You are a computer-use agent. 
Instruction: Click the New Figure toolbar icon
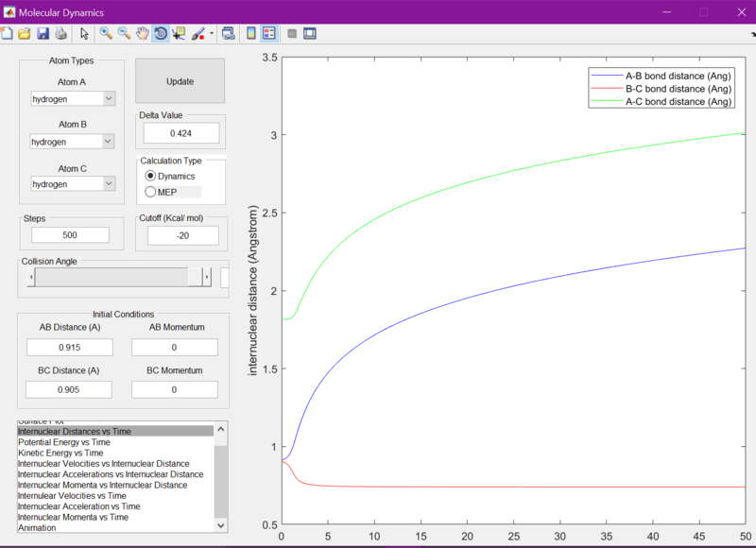(x=7, y=33)
